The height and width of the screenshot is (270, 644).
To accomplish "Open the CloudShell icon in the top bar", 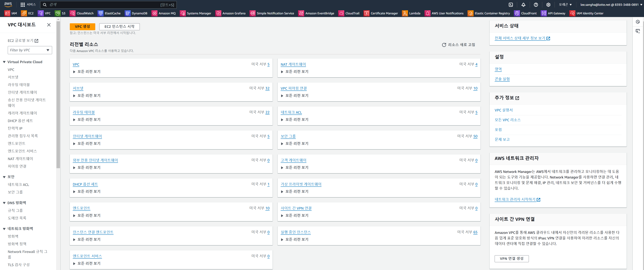I will click(511, 5).
